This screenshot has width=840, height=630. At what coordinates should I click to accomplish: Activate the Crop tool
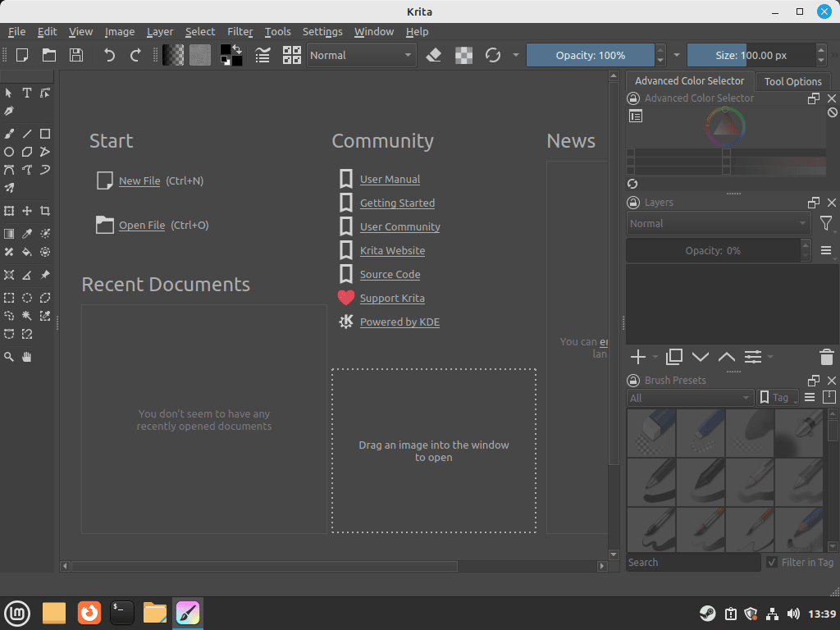(45, 211)
